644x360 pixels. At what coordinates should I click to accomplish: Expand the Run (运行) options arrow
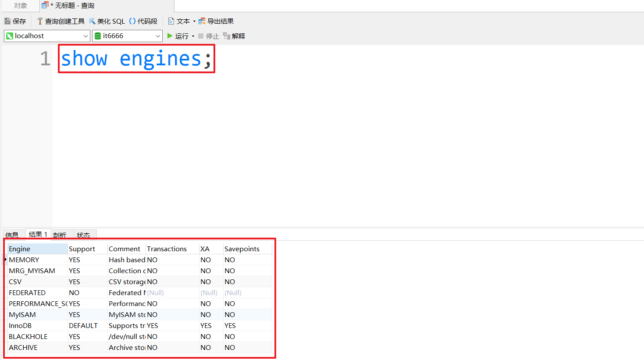tap(193, 36)
